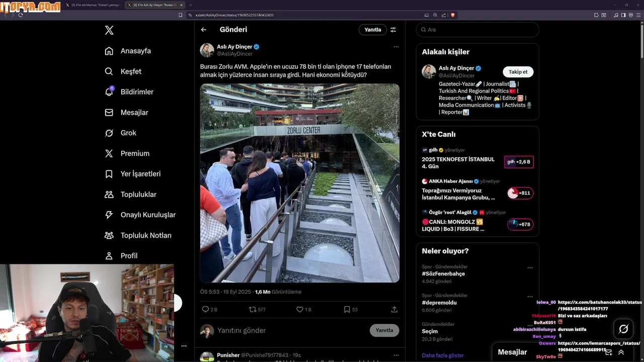Click the browser bookmark icon beside address bar
The width and height of the screenshot is (644, 362).
tap(181, 15)
